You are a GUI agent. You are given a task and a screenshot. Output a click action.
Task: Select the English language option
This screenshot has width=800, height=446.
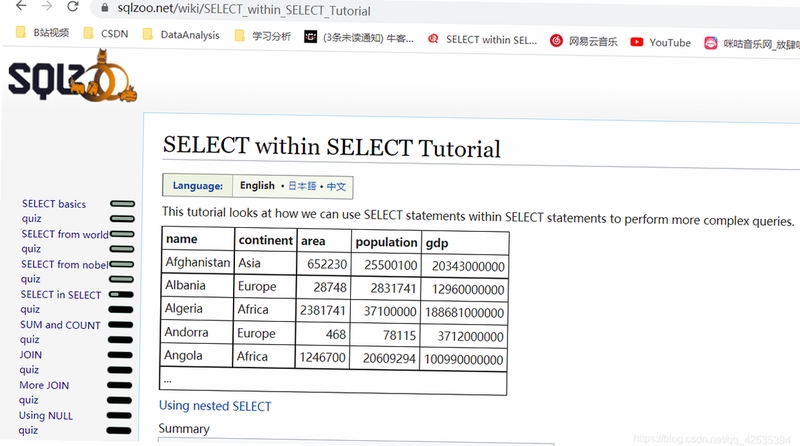[257, 185]
